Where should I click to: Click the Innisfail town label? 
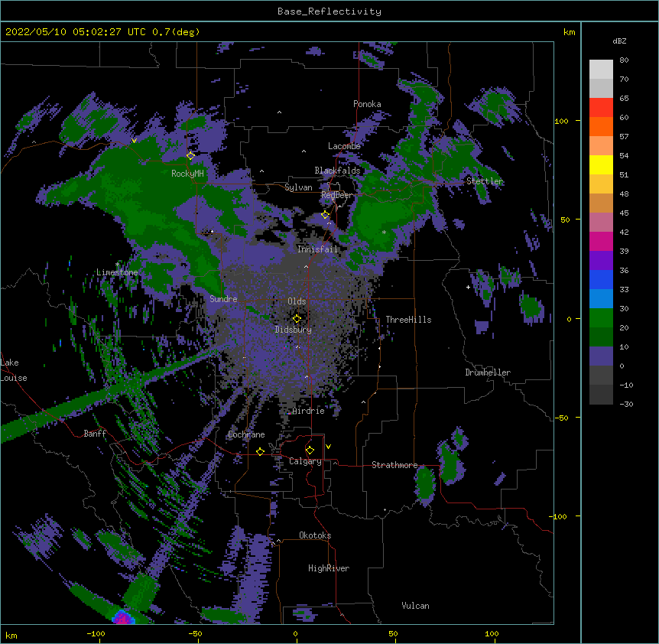(317, 249)
